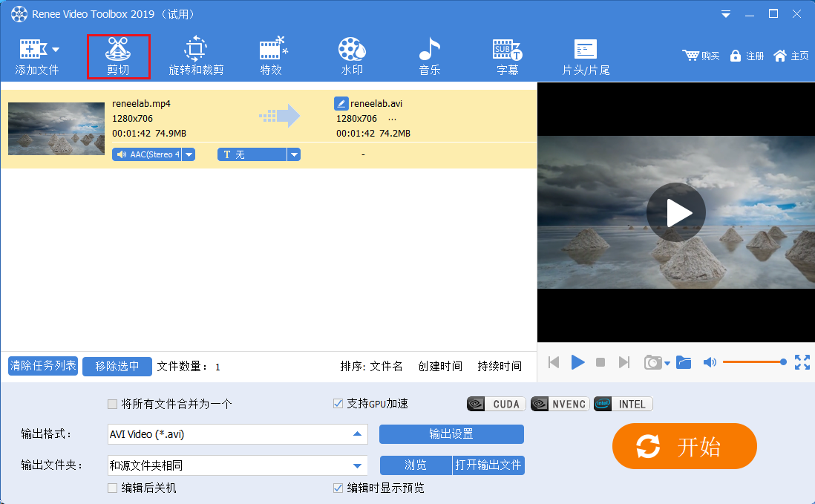Toggle fullscreen preview icon

coord(802,362)
